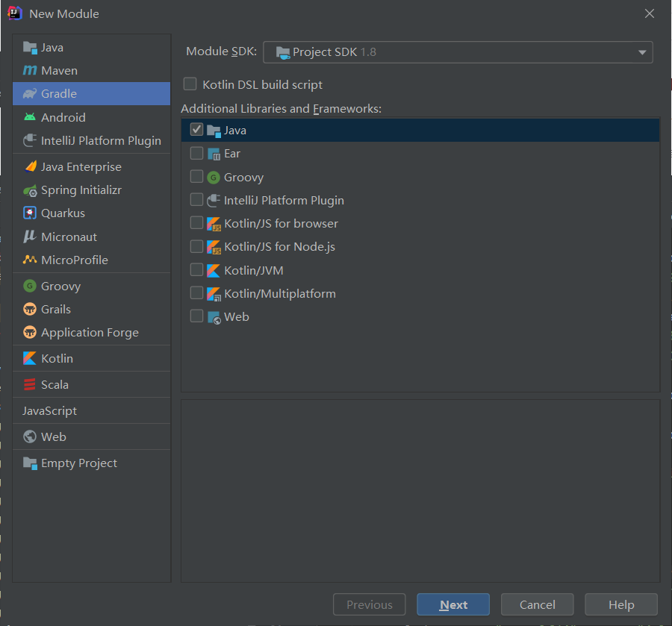Screen dimensions: 672x626
Task: Click the Groovy icon in the frameworks list
Action: [x=214, y=178]
